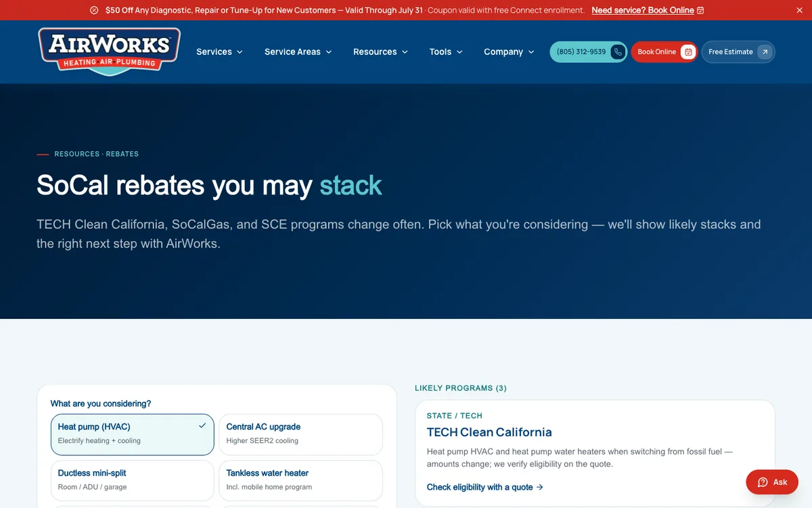Open Need service? Book Online link
812x508 pixels.
(x=648, y=10)
